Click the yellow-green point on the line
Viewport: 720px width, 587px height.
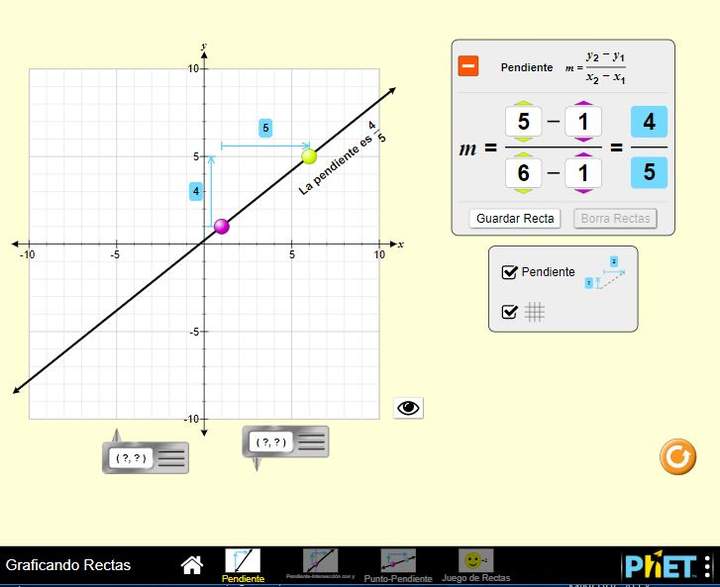coord(309,156)
